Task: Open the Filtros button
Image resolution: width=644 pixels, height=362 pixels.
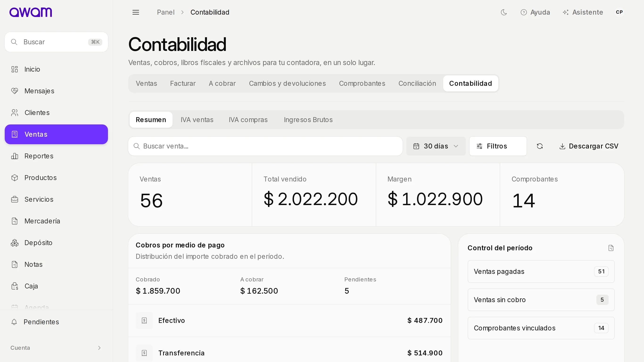Action: pos(498,146)
